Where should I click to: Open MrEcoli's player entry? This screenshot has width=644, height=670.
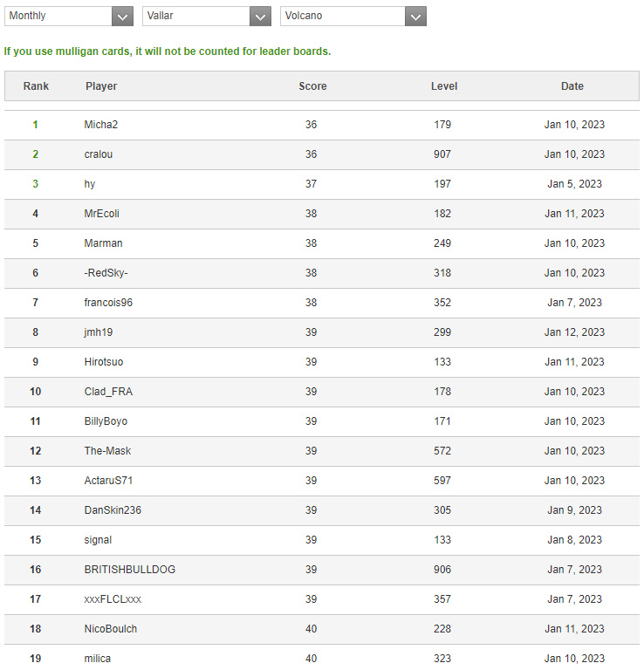[103, 214]
